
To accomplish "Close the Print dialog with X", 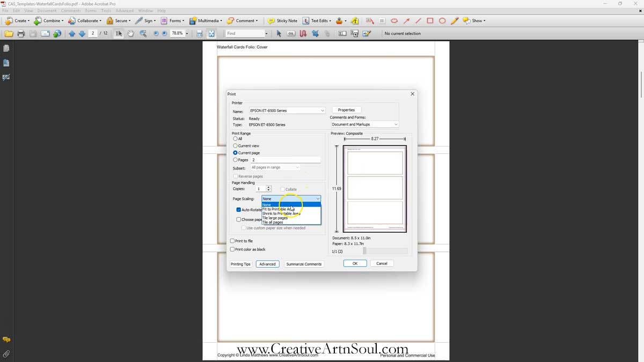I will [412, 94].
